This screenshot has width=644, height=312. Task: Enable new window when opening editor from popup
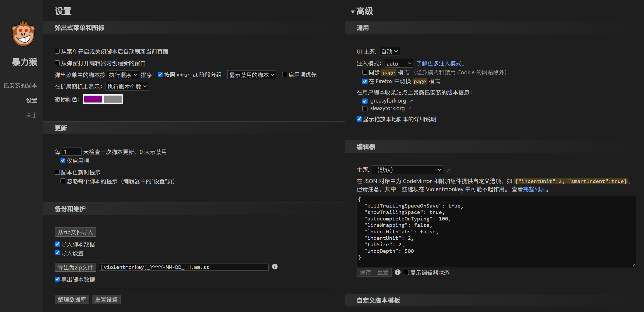[57, 63]
